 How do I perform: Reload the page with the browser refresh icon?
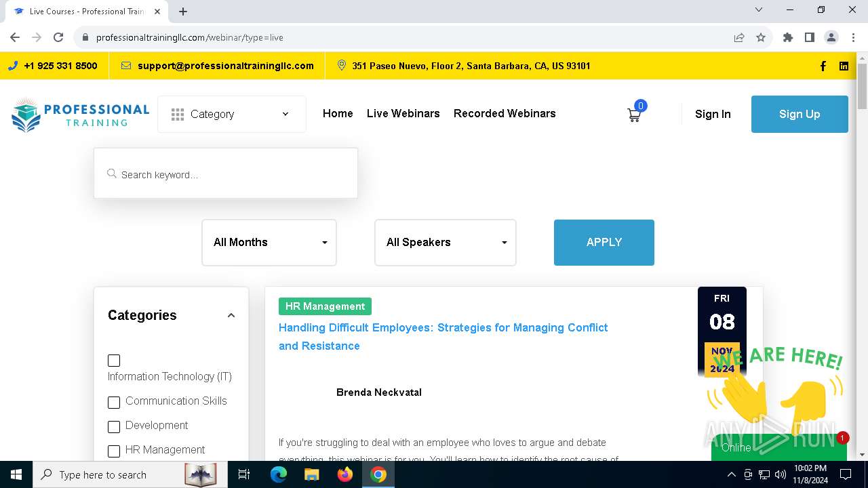point(58,37)
